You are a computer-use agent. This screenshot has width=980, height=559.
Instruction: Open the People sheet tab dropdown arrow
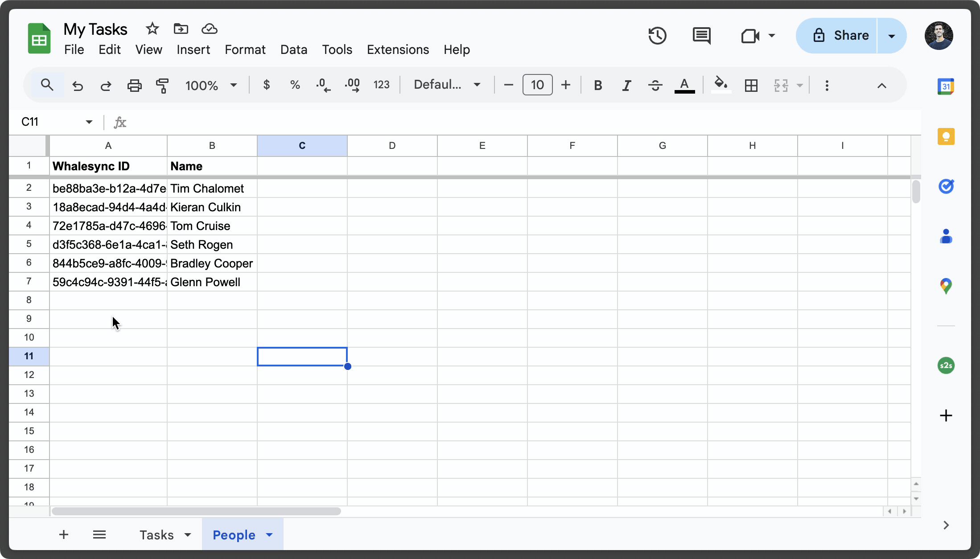pyautogui.click(x=269, y=534)
